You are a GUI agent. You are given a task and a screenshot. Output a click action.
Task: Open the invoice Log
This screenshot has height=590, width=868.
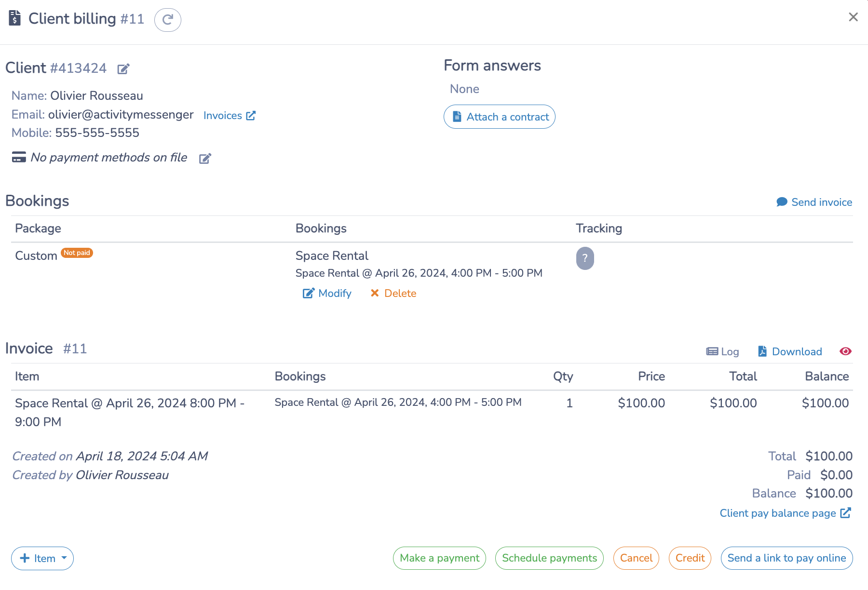[x=722, y=351]
